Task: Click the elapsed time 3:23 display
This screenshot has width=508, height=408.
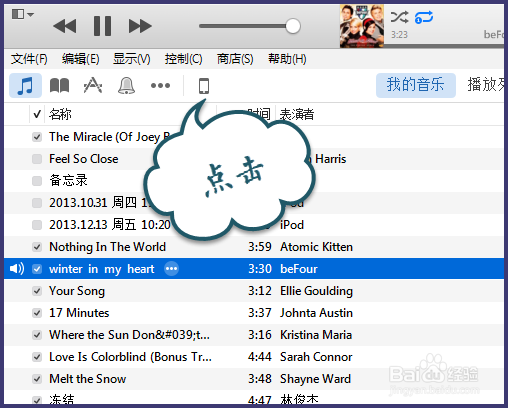Action: [399, 35]
